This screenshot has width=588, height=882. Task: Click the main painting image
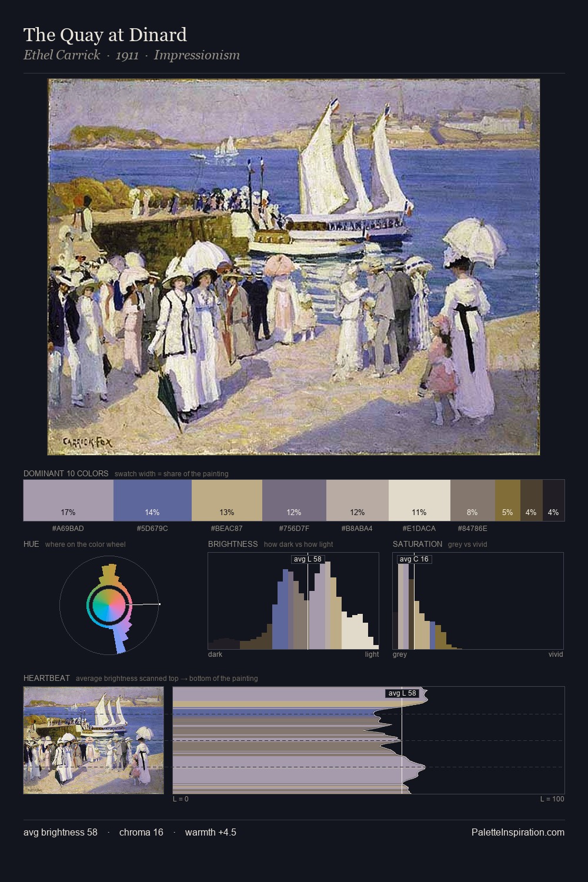coord(293,267)
